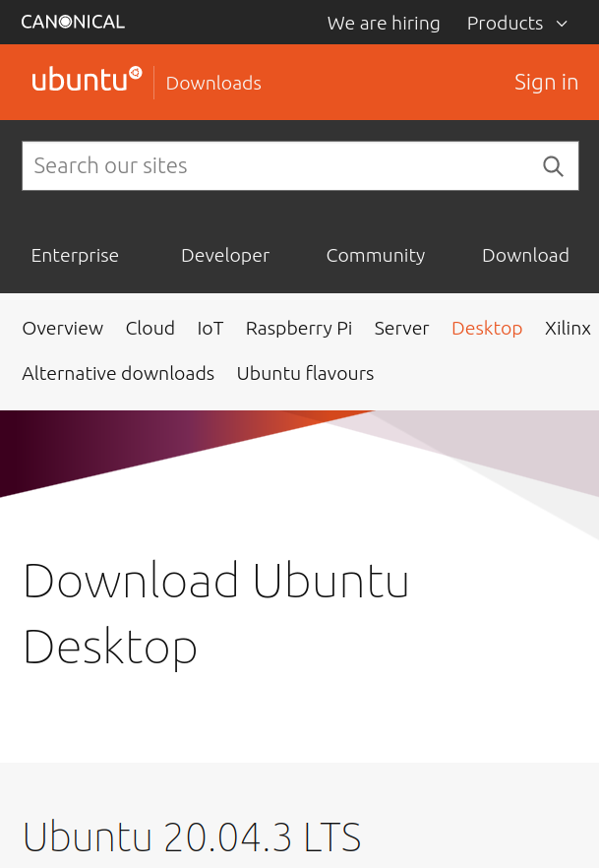Click the Ubuntu 20.04.3 LTS heading
This screenshot has height=868, width=599.
coord(192,837)
